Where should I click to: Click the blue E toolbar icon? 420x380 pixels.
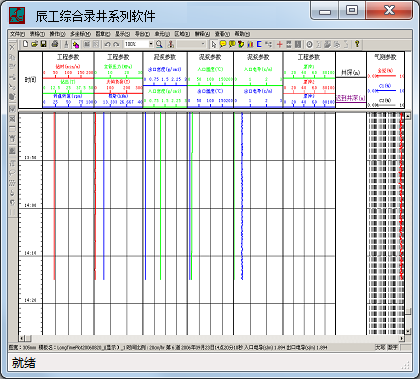(x=259, y=44)
